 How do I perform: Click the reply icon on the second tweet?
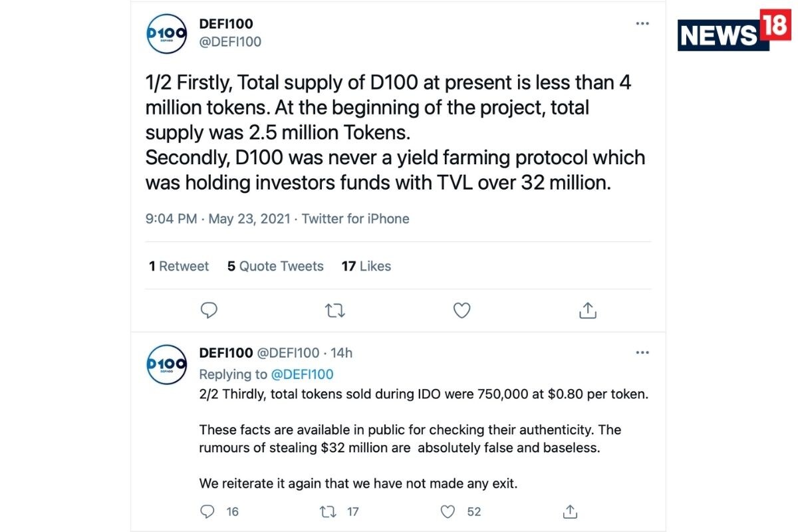[208, 511]
